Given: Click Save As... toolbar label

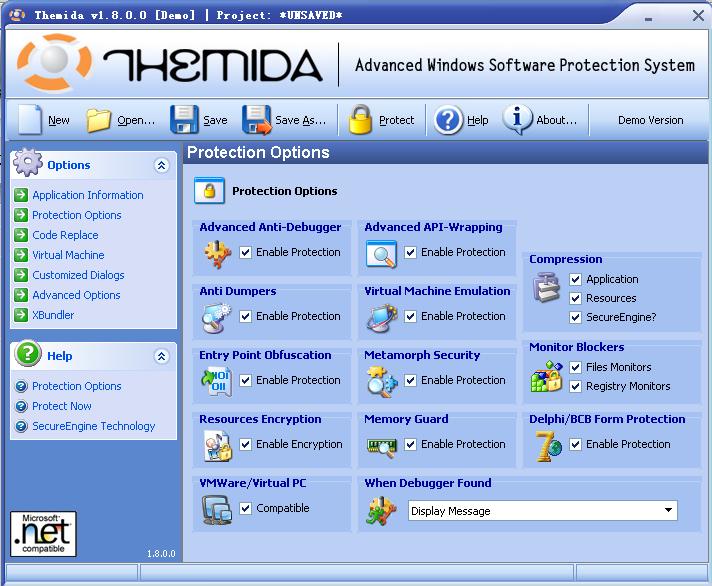Looking at the screenshot, I should [301, 120].
